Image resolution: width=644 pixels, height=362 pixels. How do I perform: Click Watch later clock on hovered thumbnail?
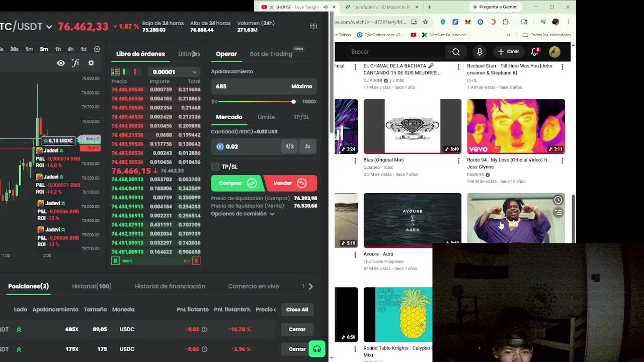pos(558,200)
